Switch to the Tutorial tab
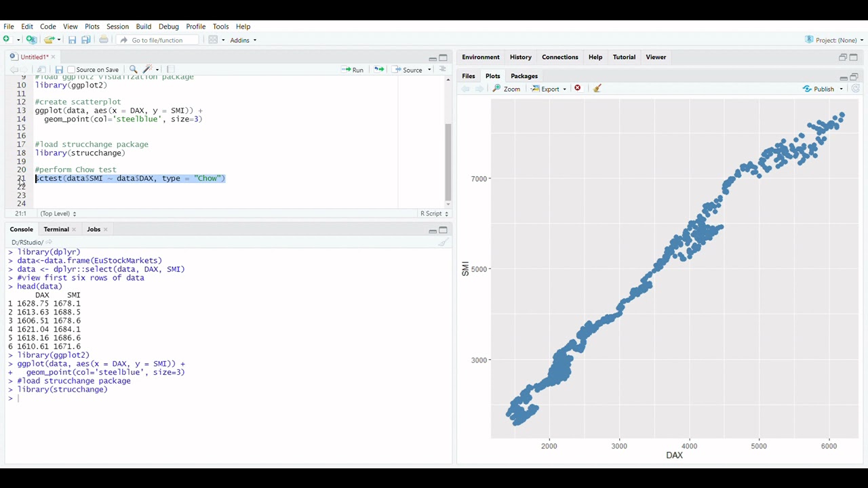This screenshot has height=488, width=868. point(624,57)
